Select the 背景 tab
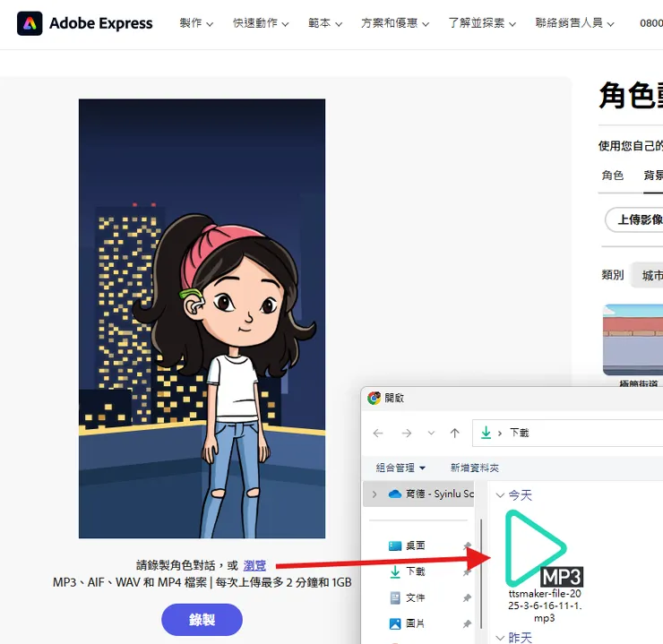This screenshot has width=663, height=644. coord(653,175)
